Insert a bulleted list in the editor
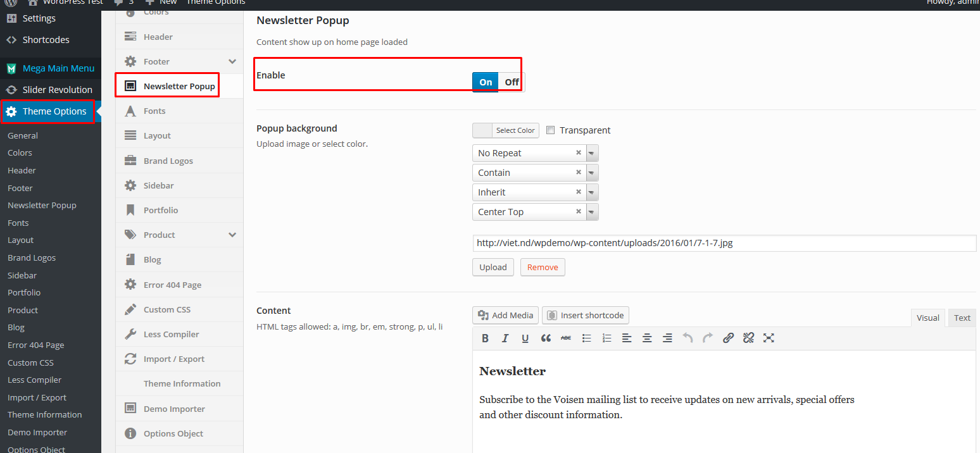The image size is (980, 453). click(586, 338)
